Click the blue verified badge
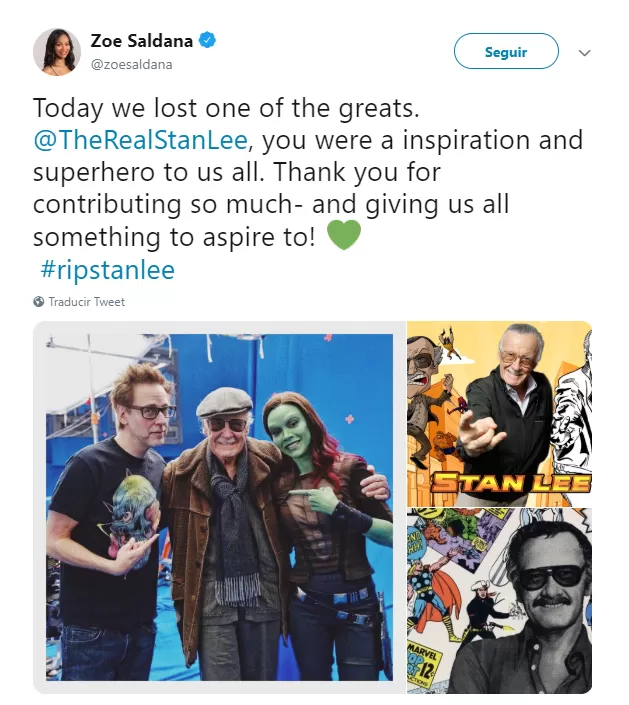Viewport: 629px width, 705px height. tap(207, 40)
